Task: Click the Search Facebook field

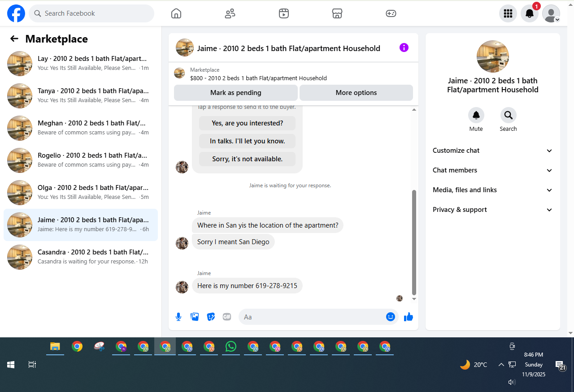Action: pyautogui.click(x=91, y=13)
